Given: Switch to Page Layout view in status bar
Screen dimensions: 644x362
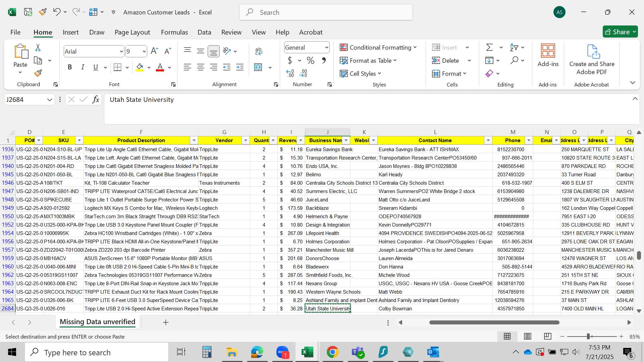Looking at the screenshot, I should pyautogui.click(x=528, y=336).
